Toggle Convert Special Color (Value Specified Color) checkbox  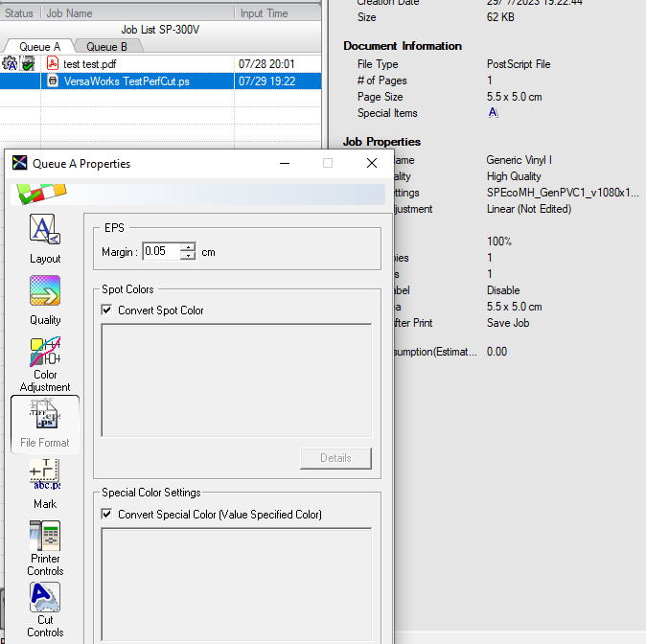coord(106,514)
